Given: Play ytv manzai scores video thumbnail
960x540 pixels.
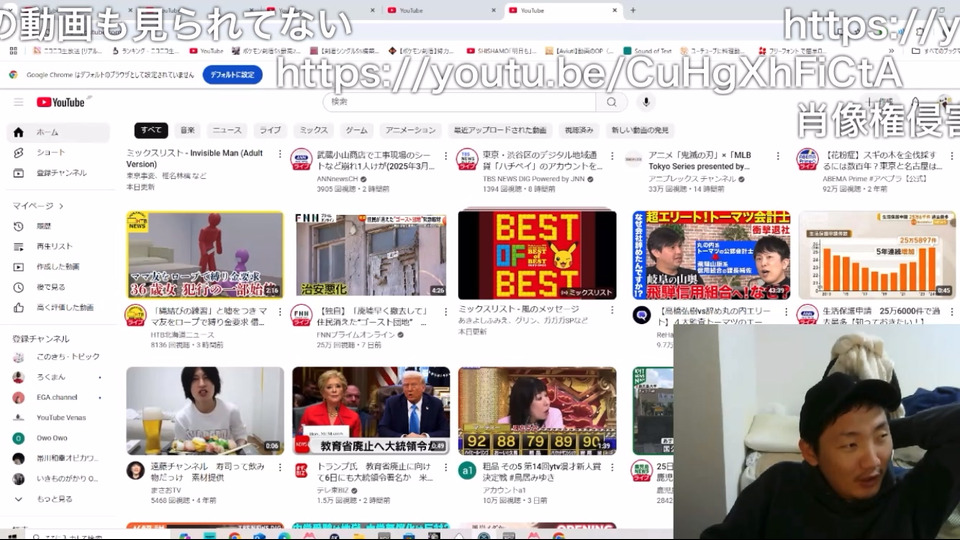Looking at the screenshot, I should click(x=537, y=411).
